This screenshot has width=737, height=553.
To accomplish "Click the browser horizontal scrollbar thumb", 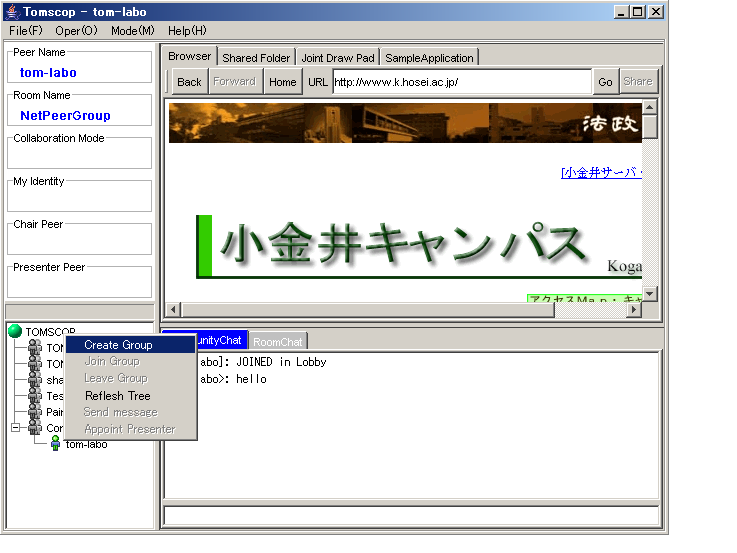I will click(368, 309).
